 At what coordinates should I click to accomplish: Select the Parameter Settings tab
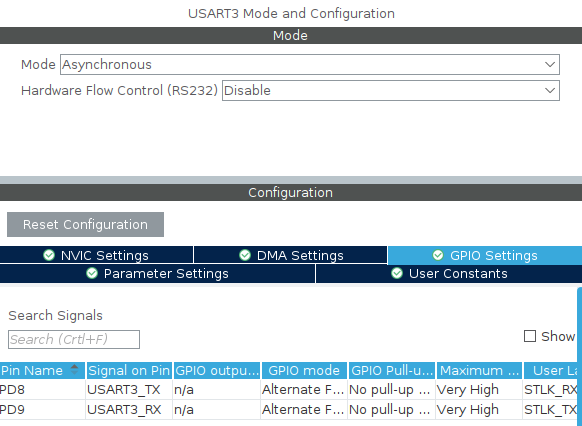pyautogui.click(x=157, y=273)
